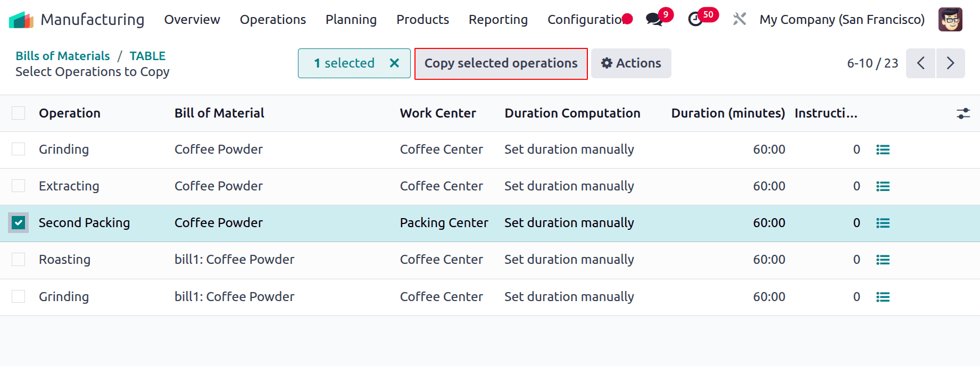Sort by Duration (minutes) column header
This screenshot has width=980, height=366.
coord(728,113)
